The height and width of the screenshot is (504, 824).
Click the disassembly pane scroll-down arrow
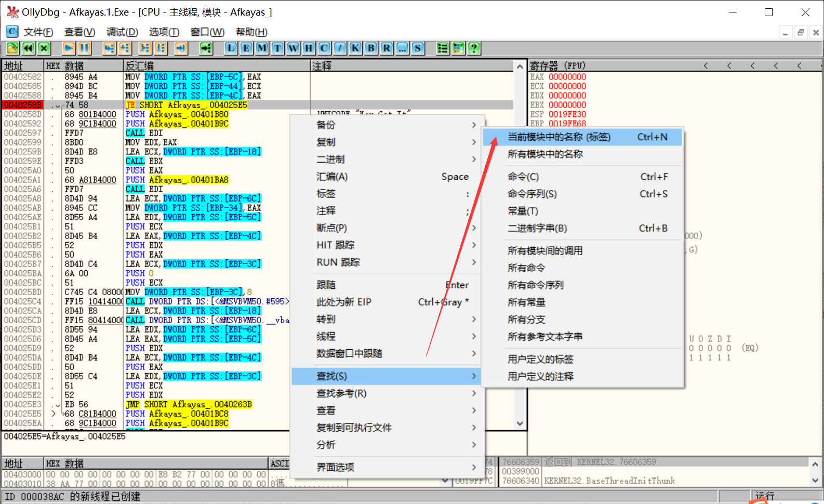[520, 423]
